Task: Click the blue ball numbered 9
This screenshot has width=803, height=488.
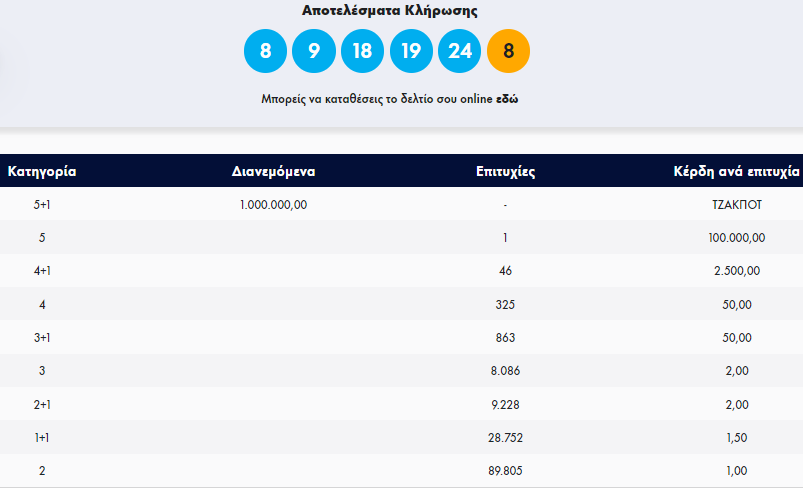Action: (x=313, y=51)
